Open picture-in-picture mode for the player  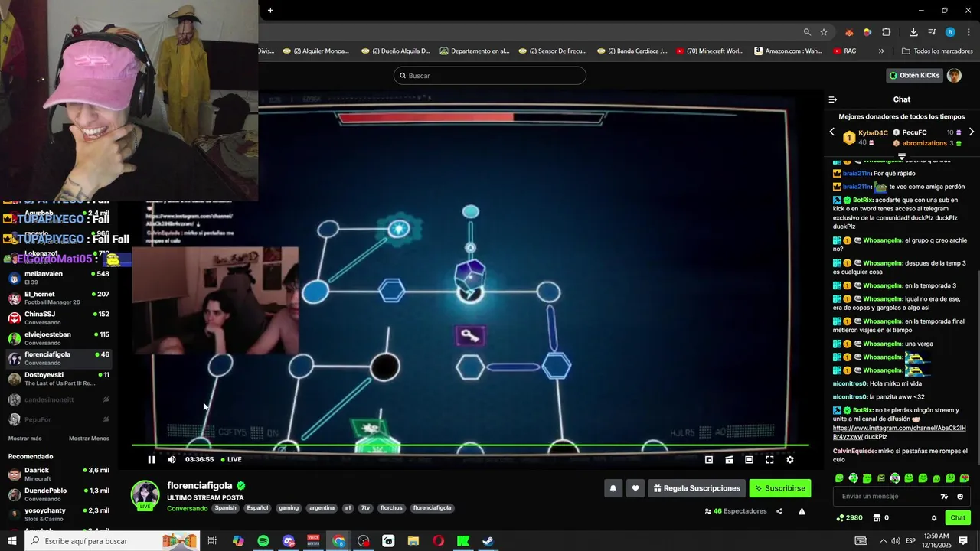(x=709, y=459)
